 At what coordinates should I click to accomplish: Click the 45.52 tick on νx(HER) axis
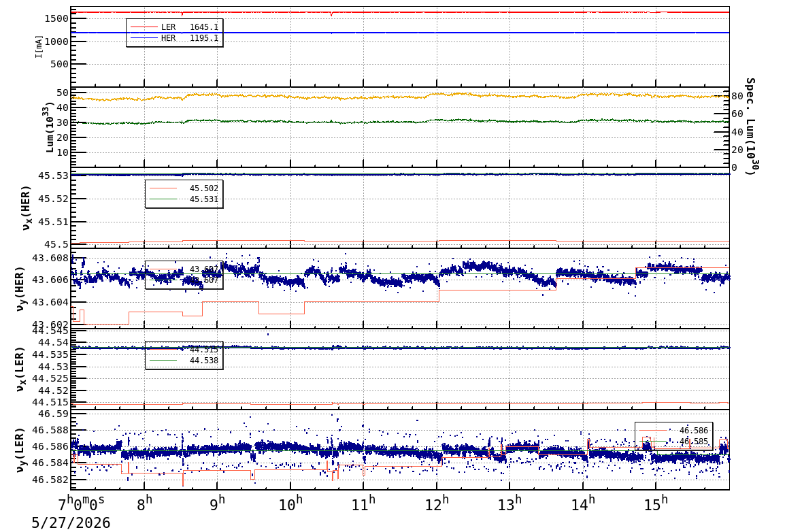pyautogui.click(x=54, y=199)
